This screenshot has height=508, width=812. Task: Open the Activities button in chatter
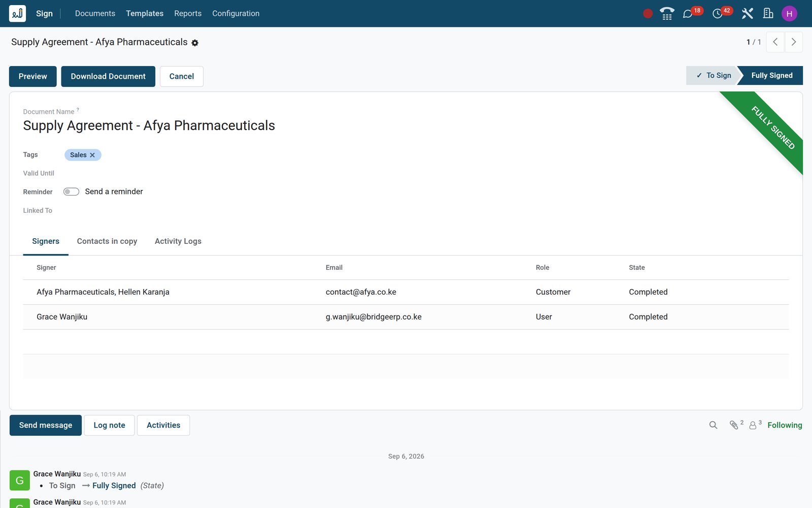point(163,425)
